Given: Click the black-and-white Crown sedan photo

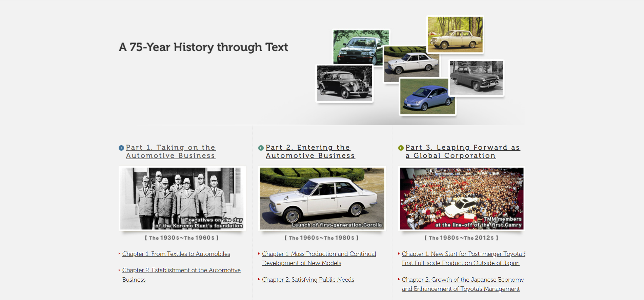Looking at the screenshot, I should [476, 78].
